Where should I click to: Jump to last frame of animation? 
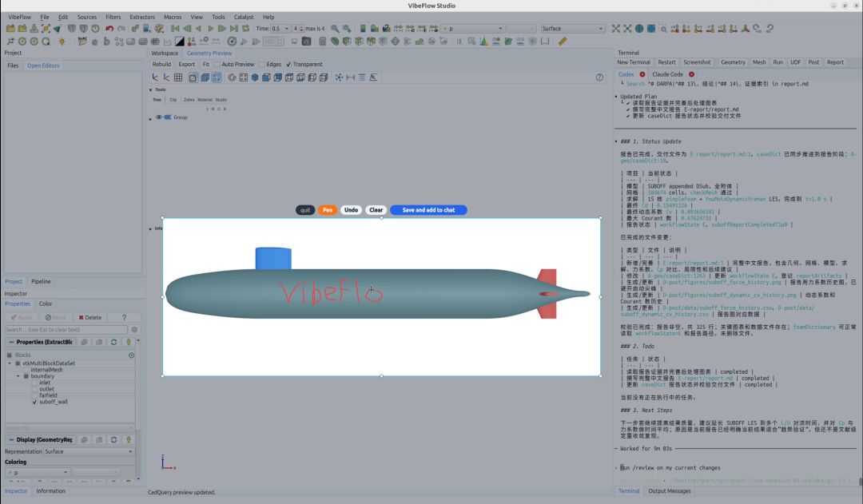[234, 29]
